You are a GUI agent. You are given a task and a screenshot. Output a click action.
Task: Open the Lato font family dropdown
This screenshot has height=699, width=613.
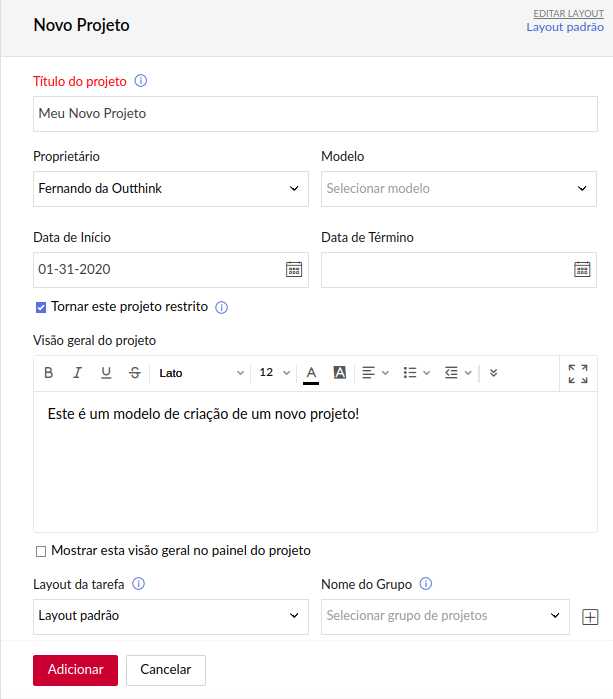pyautogui.click(x=201, y=373)
